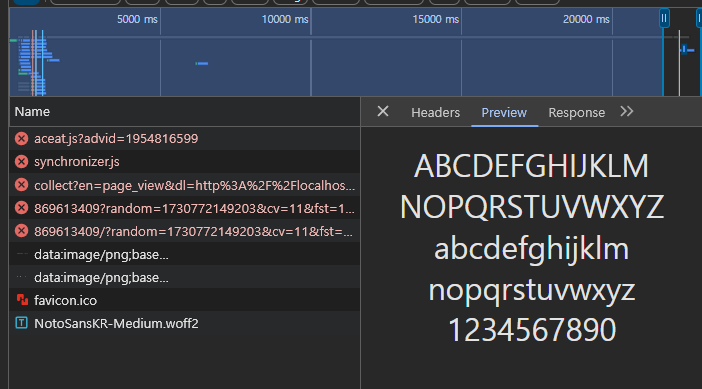Click the favicon.ico image icon
Viewport: 702px width, 389px height.
click(x=21, y=300)
